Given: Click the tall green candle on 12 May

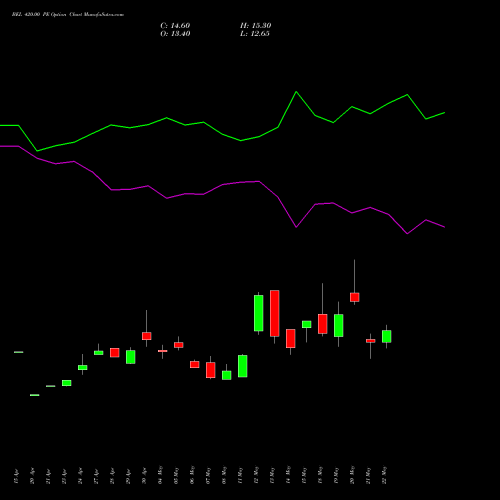Looking at the screenshot, I should pyautogui.click(x=259, y=313).
